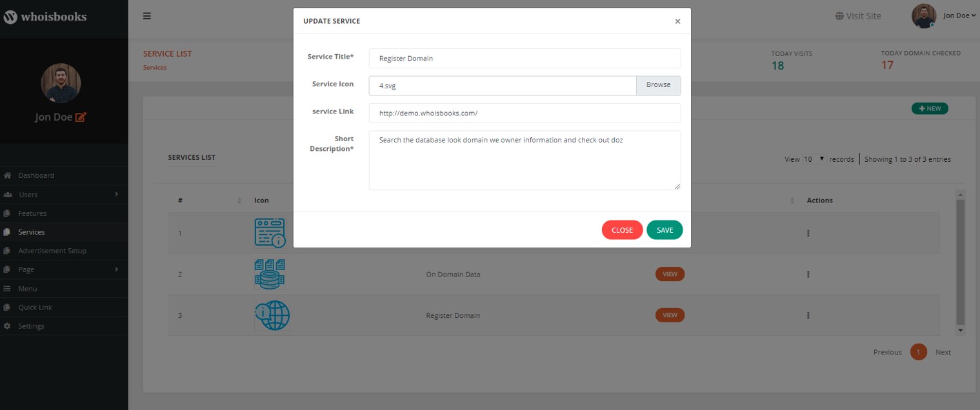Viewport: 980px width, 410px height.
Task: Close the Update Service dialog with X
Action: click(677, 21)
